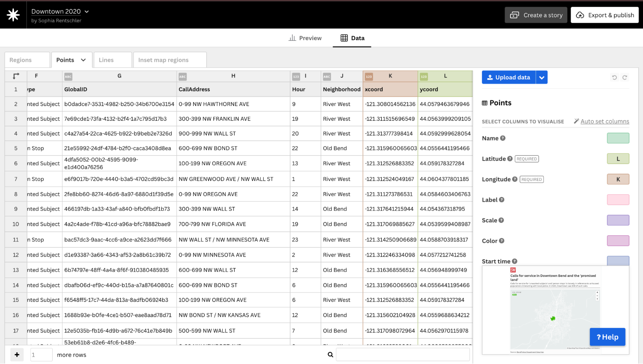The width and height of the screenshot is (643, 364).
Task: Click cell '44.0592999628054'
Action: pos(445,134)
